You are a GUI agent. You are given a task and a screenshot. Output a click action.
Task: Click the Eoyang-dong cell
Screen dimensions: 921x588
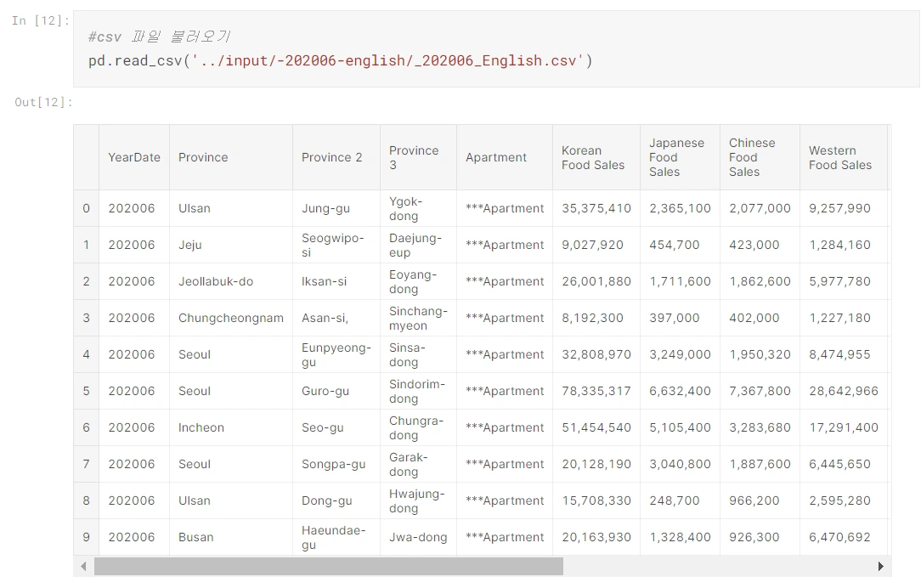pyautogui.click(x=418, y=281)
